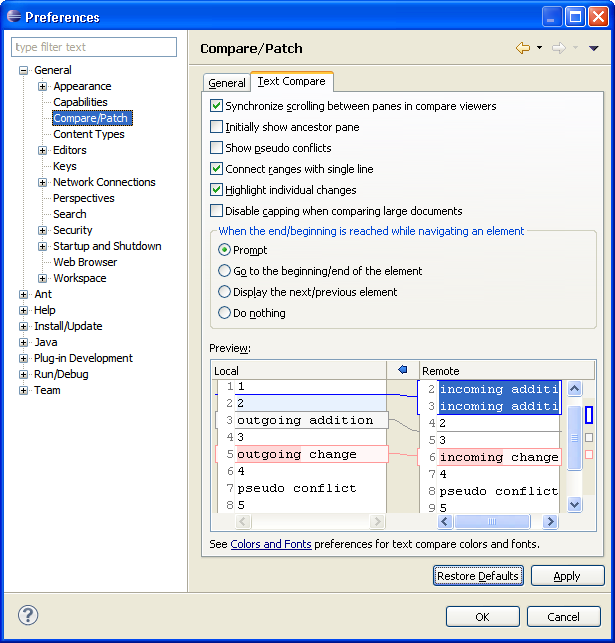The image size is (615, 643).
Task: Maximize the Preferences window
Action: coord(575,17)
